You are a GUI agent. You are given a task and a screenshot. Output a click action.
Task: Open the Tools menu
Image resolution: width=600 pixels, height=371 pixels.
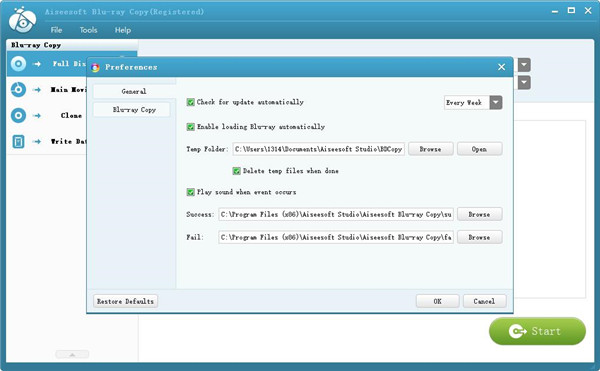88,30
